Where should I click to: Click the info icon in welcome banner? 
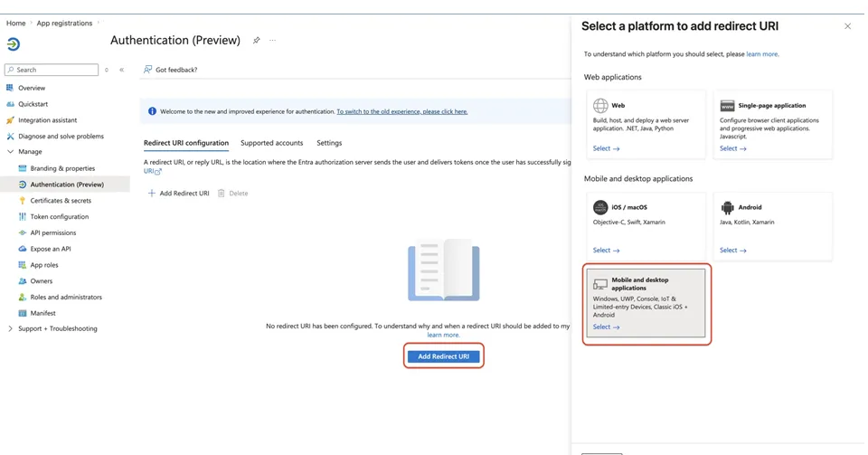[152, 111]
